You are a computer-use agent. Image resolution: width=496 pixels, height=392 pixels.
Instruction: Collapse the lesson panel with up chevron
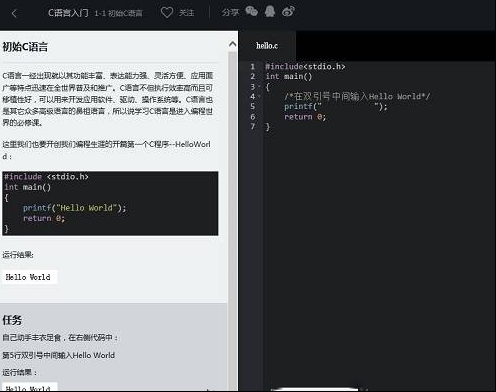pyautogui.click(x=233, y=44)
